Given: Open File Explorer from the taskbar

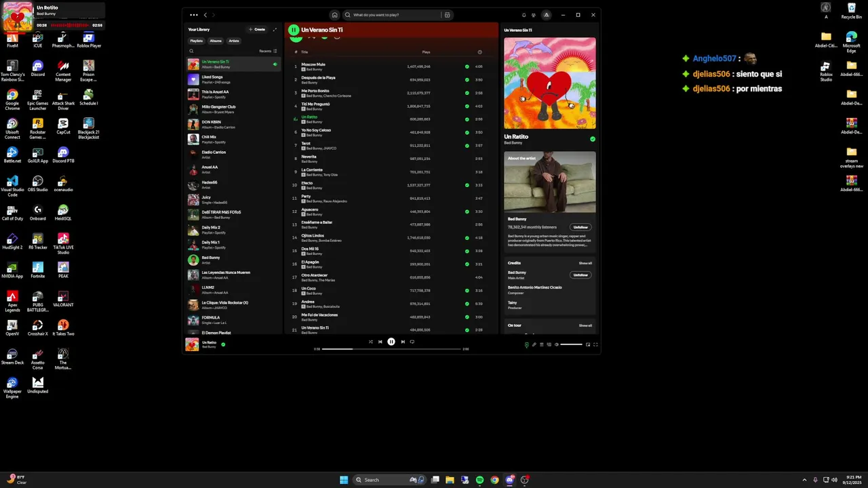Looking at the screenshot, I should [450, 480].
